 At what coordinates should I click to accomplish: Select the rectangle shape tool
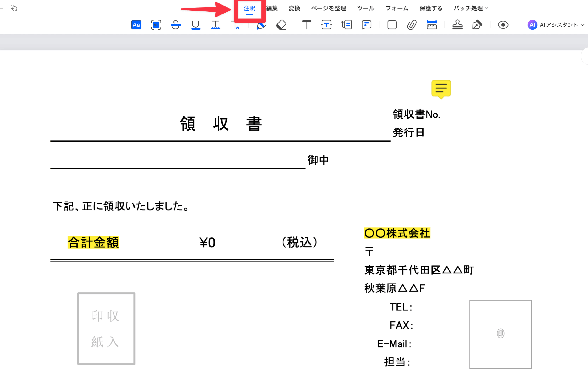[x=392, y=25]
